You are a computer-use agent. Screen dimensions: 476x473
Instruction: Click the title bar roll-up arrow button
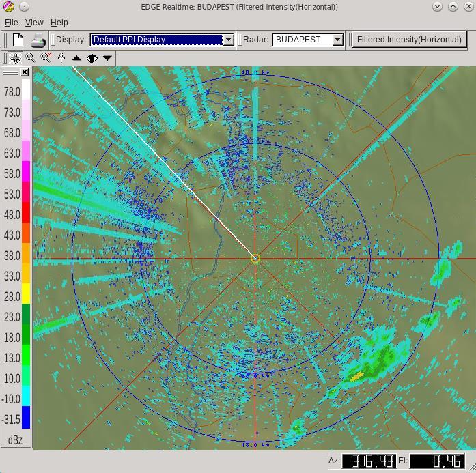(453, 6)
